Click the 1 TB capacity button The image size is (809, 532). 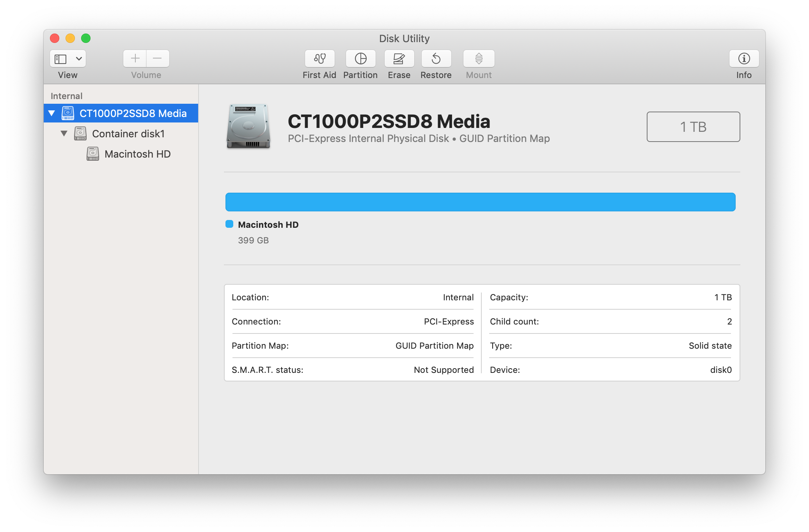tap(693, 126)
